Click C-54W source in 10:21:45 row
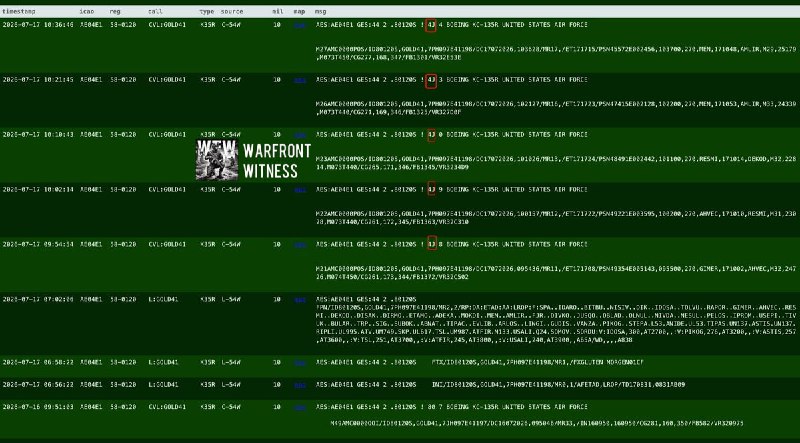The height and width of the screenshot is (443, 800). pyautogui.click(x=231, y=80)
